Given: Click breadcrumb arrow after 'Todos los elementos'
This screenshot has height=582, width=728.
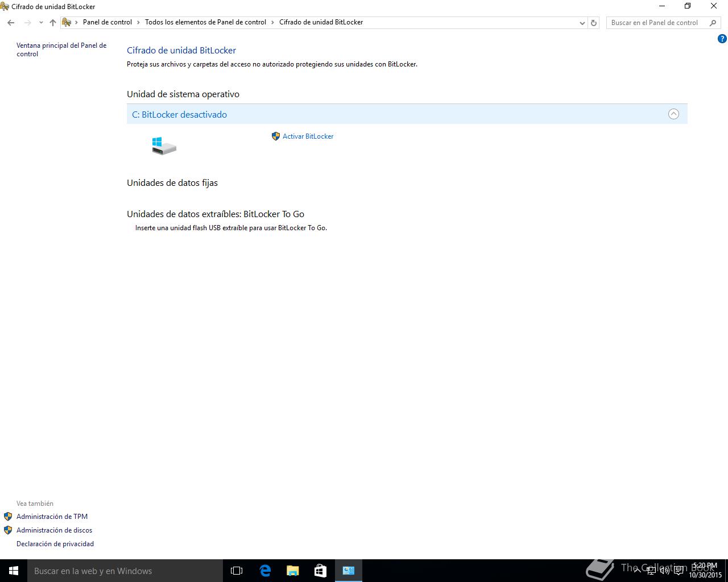Looking at the screenshot, I should pos(273,23).
